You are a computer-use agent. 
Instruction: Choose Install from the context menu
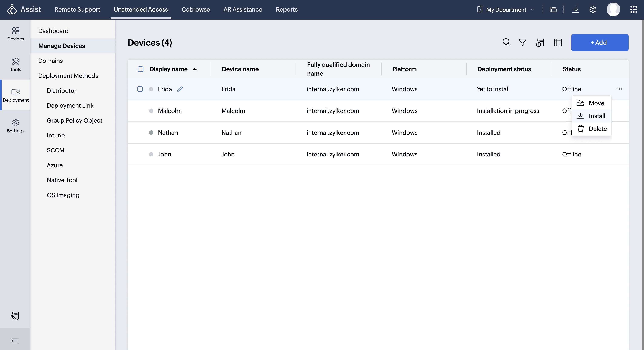[x=597, y=116]
